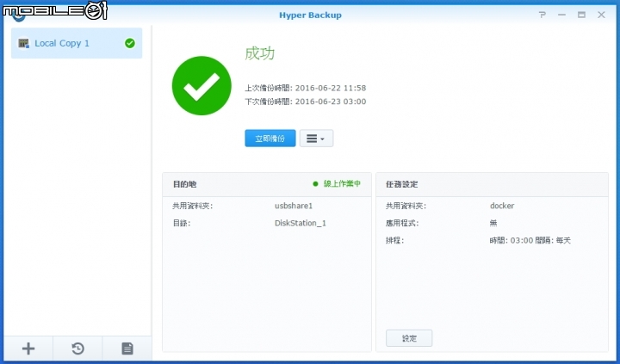Click the DiskStation_1 directory value
This screenshot has height=364, width=620.
[x=301, y=223]
